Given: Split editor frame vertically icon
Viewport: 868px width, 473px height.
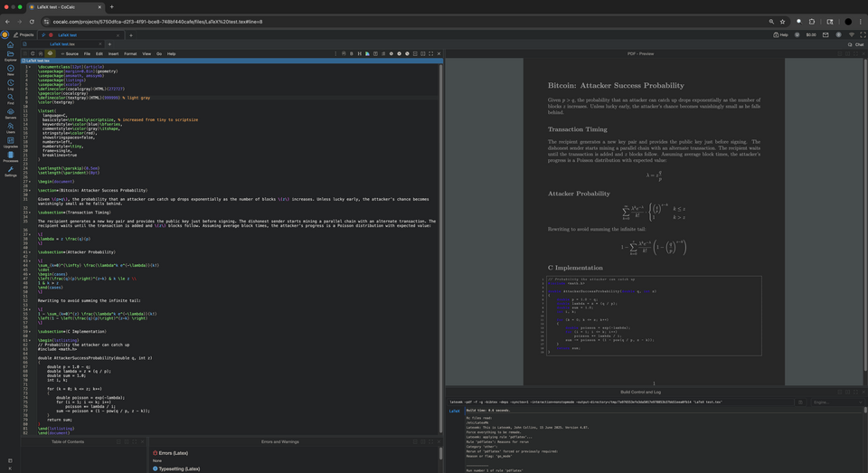Looking at the screenshot, I should tap(423, 53).
